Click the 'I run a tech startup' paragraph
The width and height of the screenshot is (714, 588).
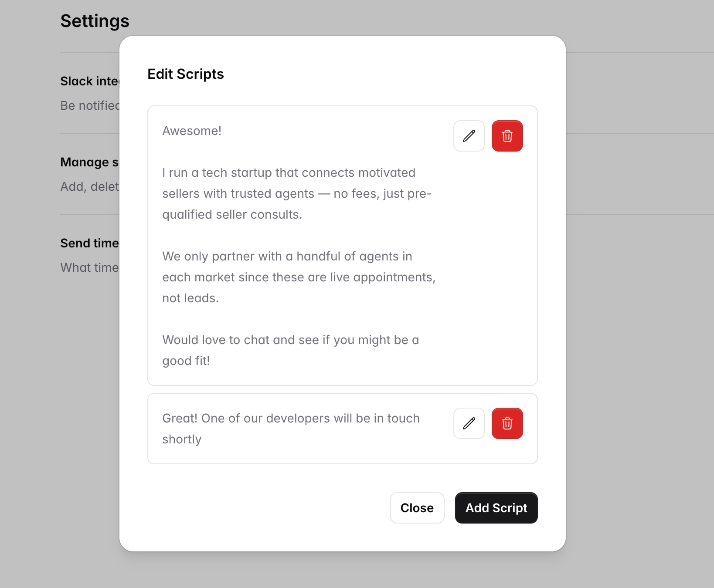[x=297, y=193]
